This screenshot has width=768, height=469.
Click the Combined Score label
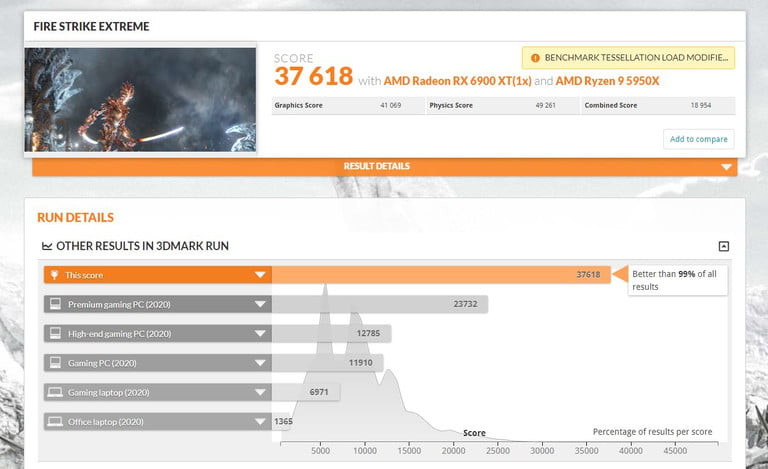[611, 105]
